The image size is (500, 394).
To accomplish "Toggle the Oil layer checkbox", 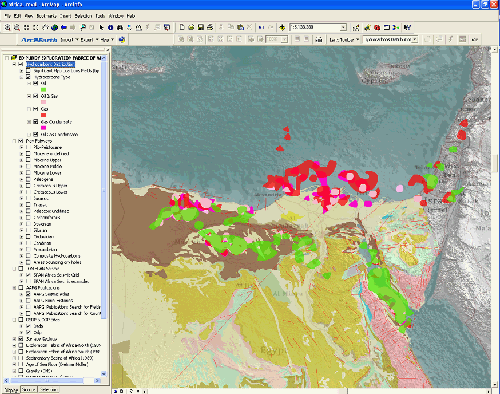I will click(x=36, y=83).
